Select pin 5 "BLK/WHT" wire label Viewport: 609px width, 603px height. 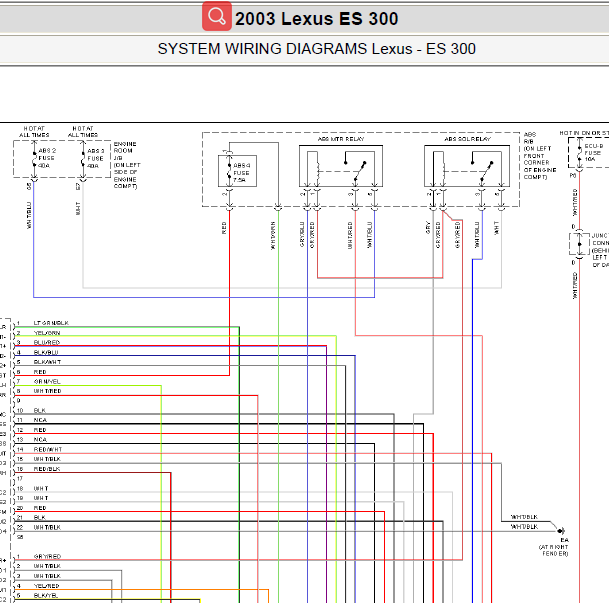pyautogui.click(x=47, y=362)
